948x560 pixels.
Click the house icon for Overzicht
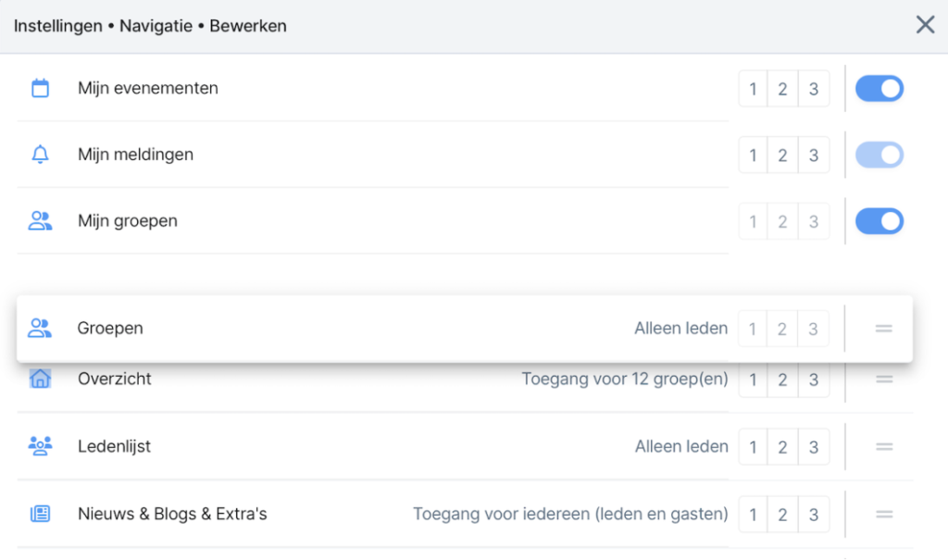tap(40, 379)
